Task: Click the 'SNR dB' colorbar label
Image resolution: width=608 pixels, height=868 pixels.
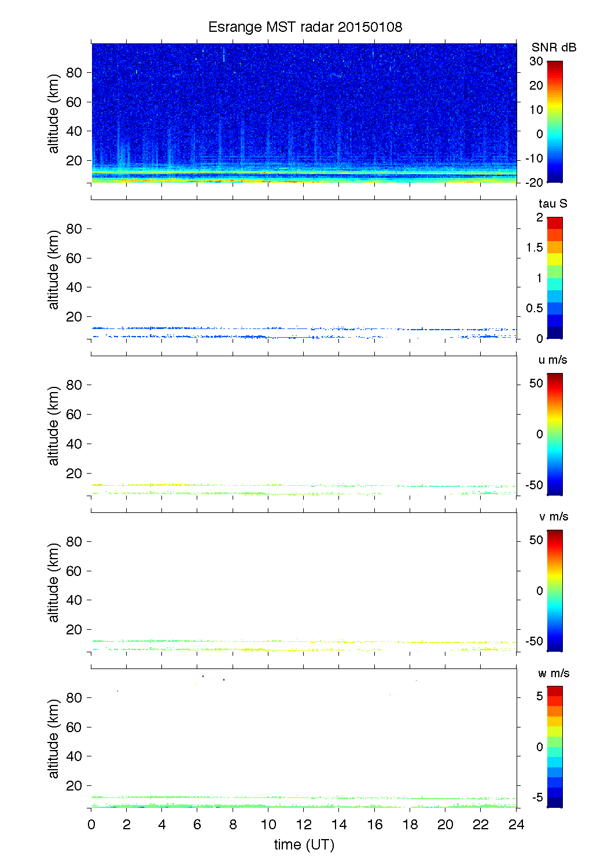Action: tap(554, 47)
